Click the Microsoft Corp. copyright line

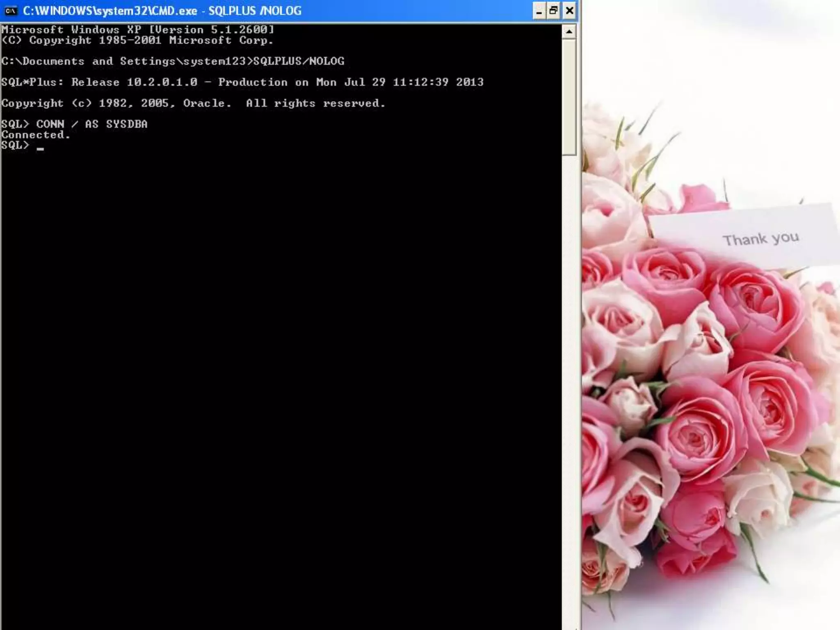137,40
